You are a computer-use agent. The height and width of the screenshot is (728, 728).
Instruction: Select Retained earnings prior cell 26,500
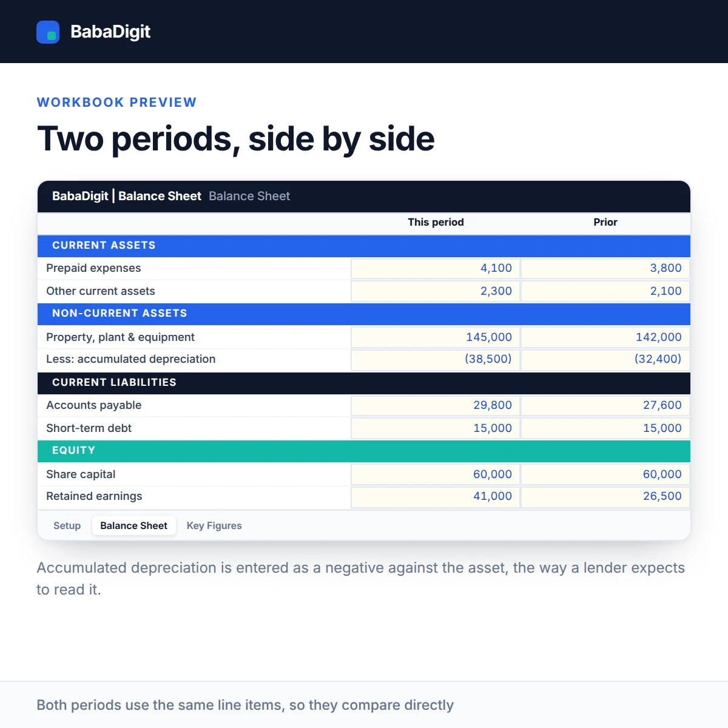click(x=605, y=496)
